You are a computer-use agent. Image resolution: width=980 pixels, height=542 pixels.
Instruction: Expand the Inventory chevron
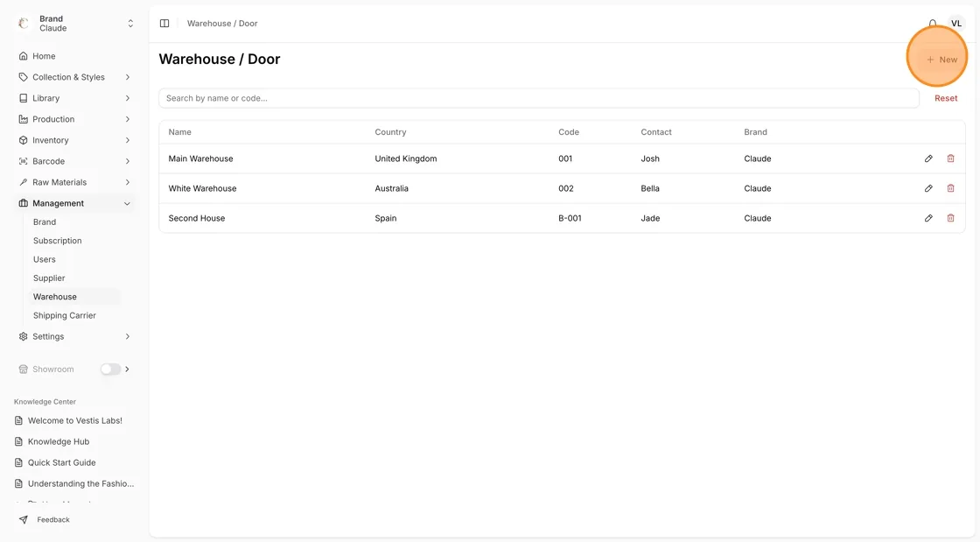(128, 140)
